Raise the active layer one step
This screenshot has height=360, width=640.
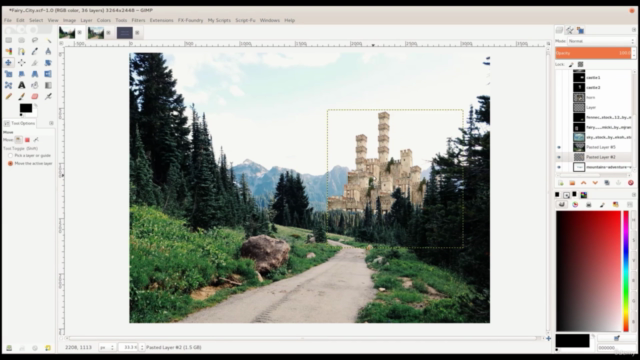click(x=584, y=183)
